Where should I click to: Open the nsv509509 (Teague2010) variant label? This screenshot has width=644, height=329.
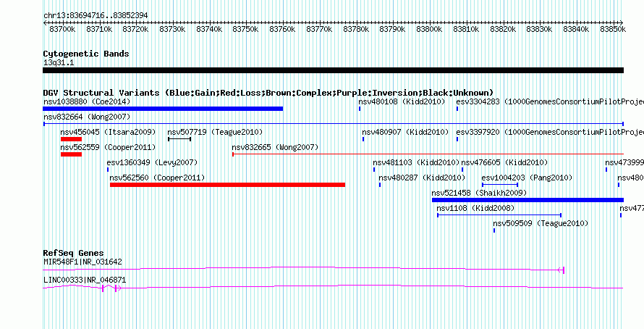[541, 223]
